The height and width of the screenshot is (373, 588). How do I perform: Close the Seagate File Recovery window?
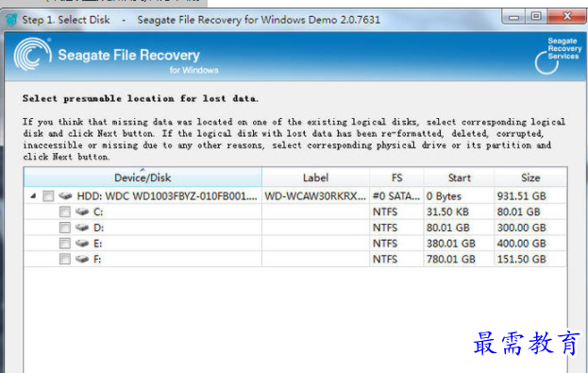(566, 17)
